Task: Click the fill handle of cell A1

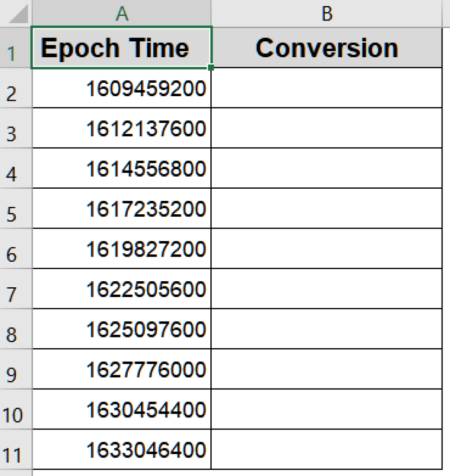Action: click(x=211, y=67)
